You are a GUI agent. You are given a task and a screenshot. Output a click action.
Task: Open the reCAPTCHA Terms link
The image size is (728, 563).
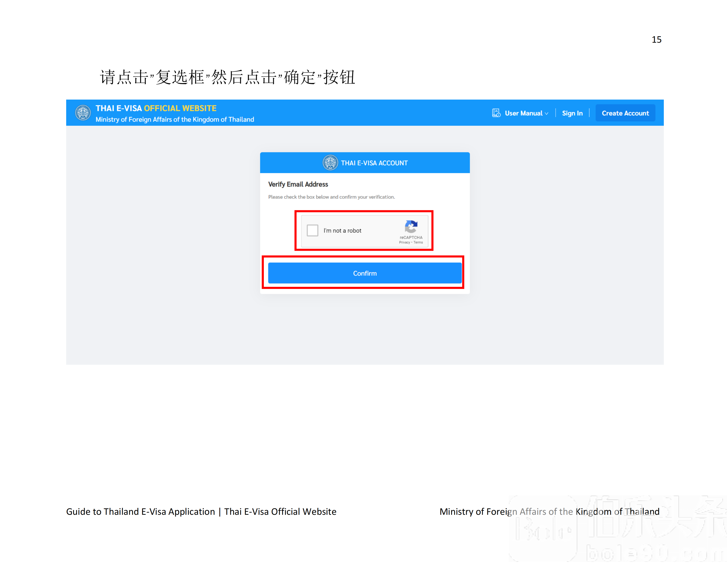(x=418, y=242)
